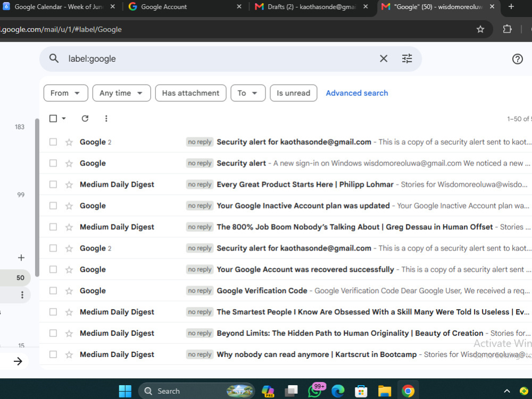
Task: Select the Beyond Limits email checkbox
Action: [53, 333]
